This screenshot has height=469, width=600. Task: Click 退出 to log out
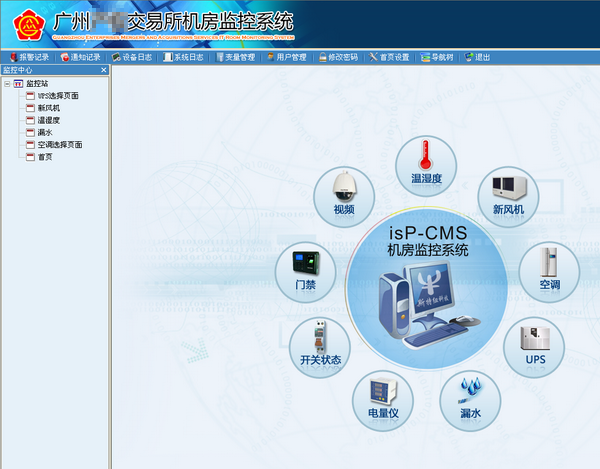pyautogui.click(x=478, y=57)
